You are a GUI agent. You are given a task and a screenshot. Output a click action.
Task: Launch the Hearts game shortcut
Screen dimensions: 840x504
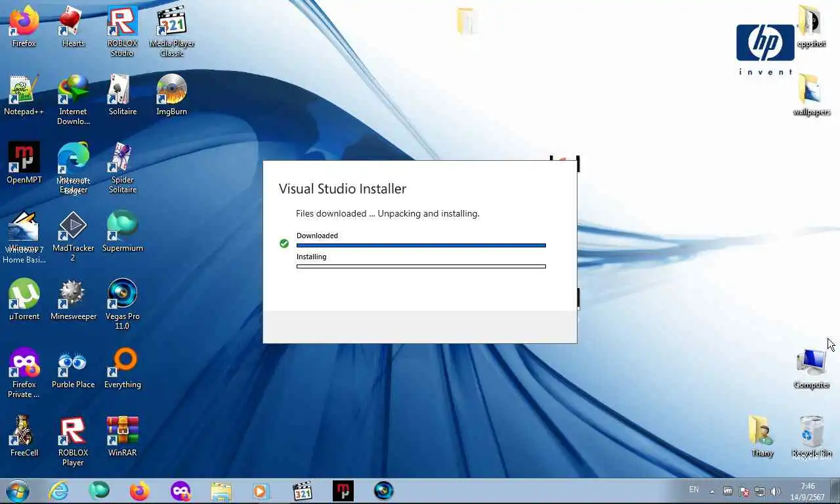(73, 26)
